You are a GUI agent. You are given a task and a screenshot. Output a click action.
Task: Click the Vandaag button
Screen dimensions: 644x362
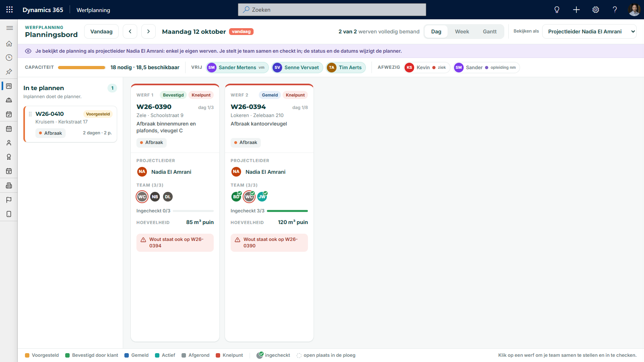point(101,31)
